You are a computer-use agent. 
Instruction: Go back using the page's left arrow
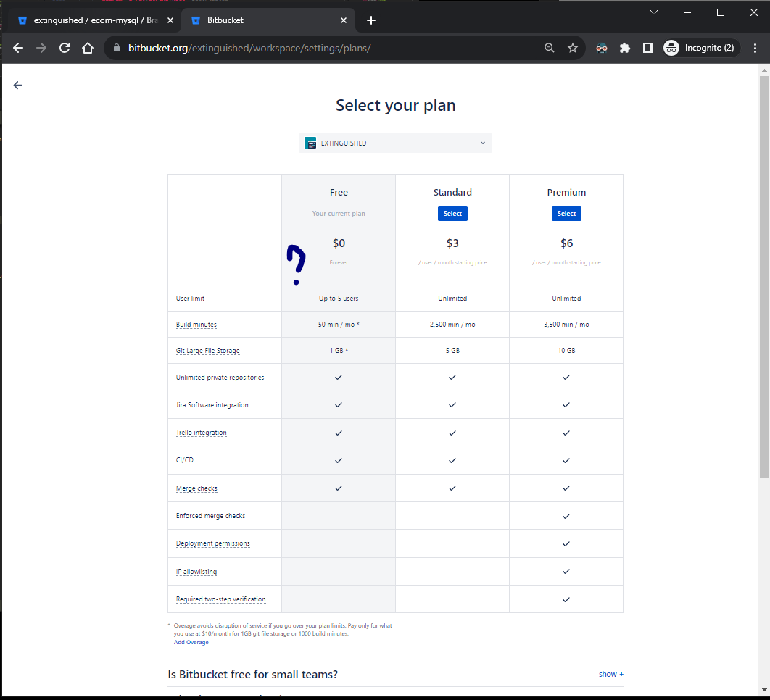coord(17,86)
